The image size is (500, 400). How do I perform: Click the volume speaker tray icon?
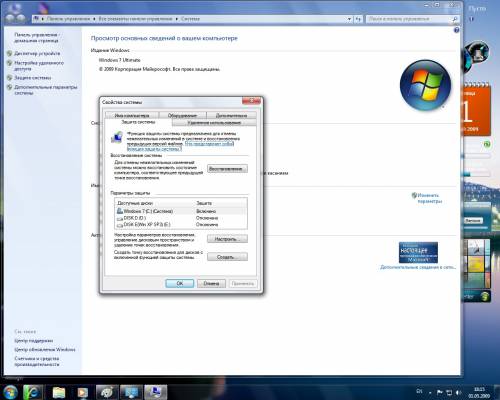[x=458, y=392]
